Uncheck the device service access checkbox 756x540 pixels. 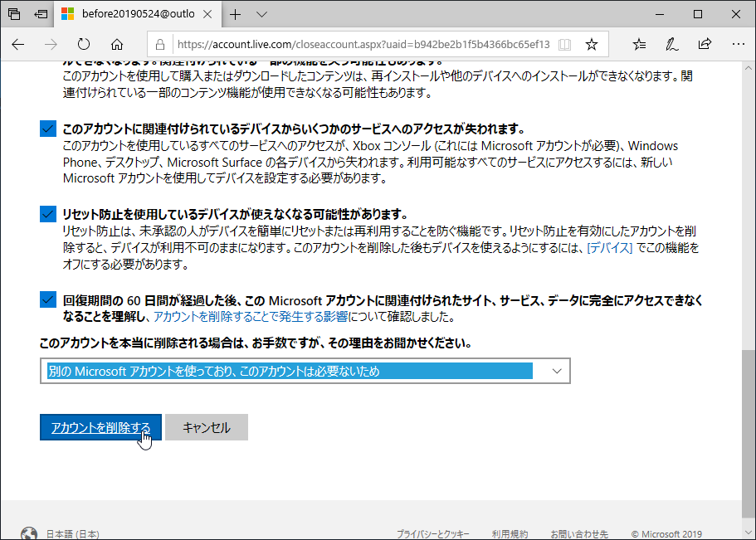(48, 129)
